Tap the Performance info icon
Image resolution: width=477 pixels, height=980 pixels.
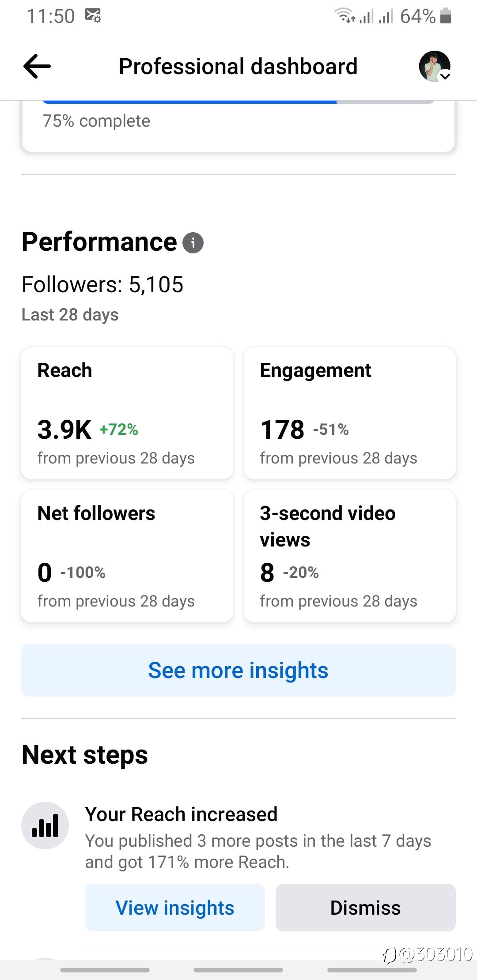coord(193,243)
